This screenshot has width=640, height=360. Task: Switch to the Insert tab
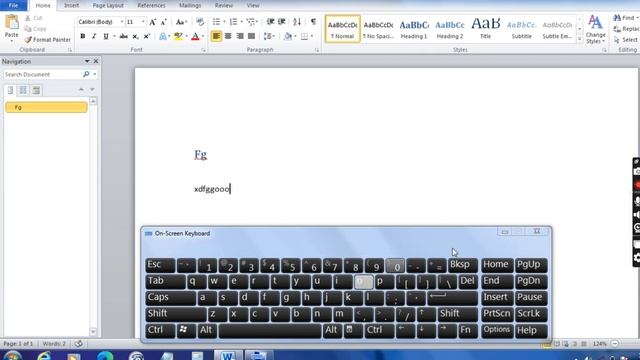click(x=71, y=5)
